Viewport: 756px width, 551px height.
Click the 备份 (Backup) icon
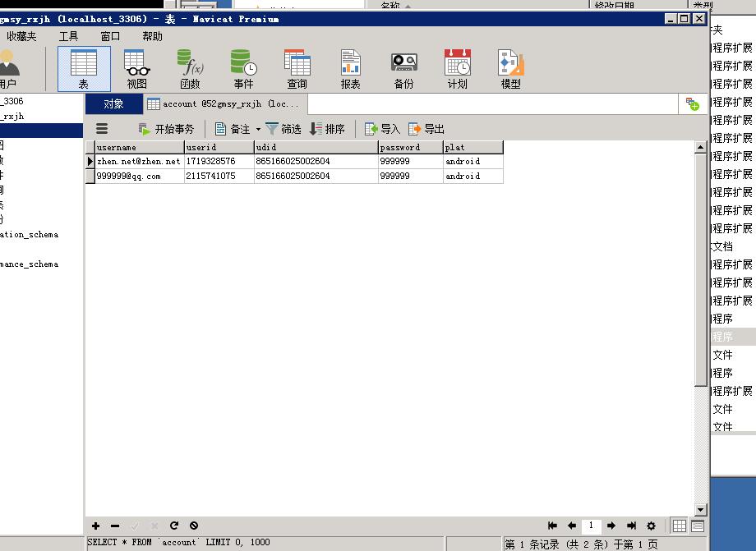[x=403, y=69]
